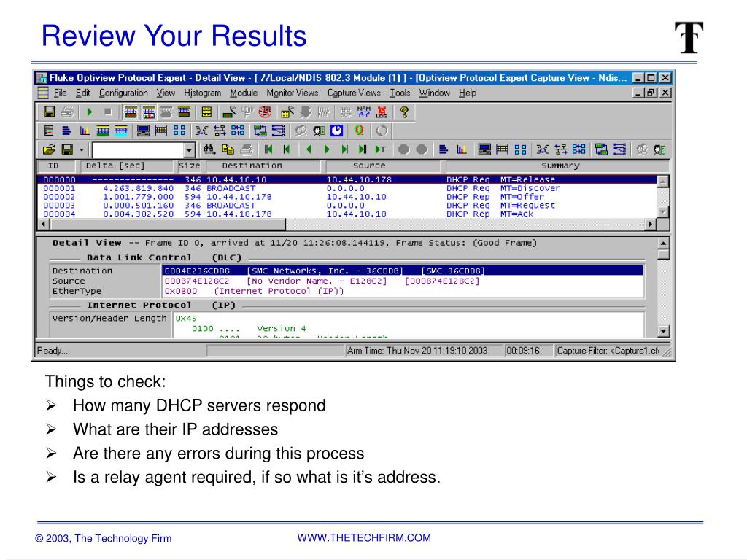747x560 pixels.
Task: Expand the small arrow next to third-row save icon
Action: (82, 150)
